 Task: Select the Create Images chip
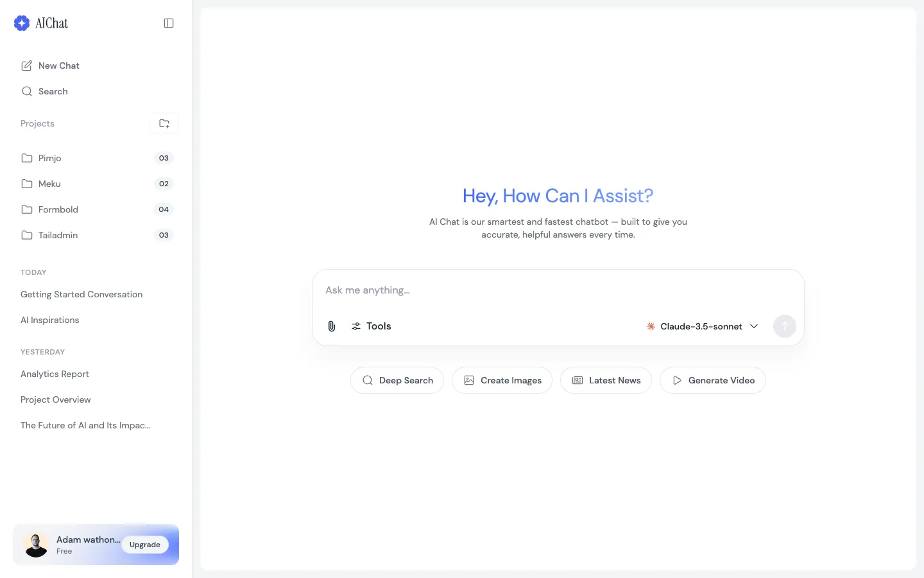click(x=502, y=380)
